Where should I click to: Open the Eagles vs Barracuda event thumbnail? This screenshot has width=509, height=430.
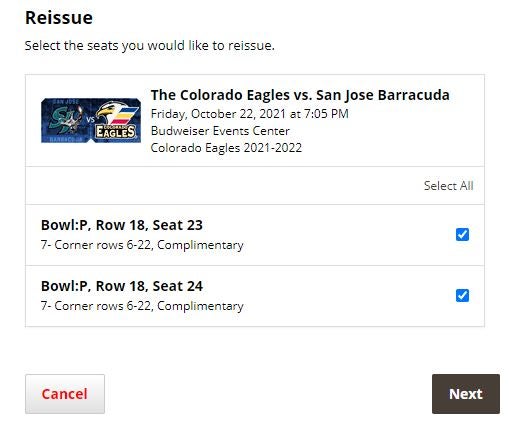pos(91,120)
